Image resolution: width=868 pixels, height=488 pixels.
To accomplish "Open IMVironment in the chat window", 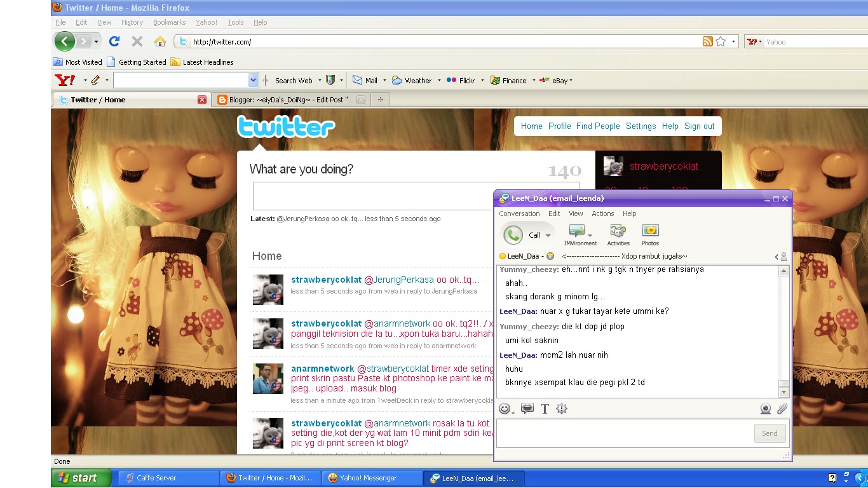I will tap(580, 235).
